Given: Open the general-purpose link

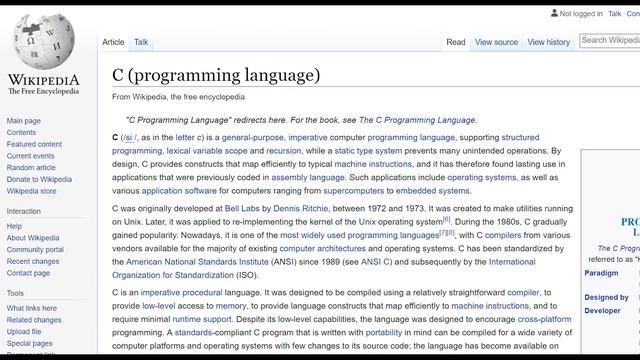Looking at the screenshot, I should coord(253,138).
